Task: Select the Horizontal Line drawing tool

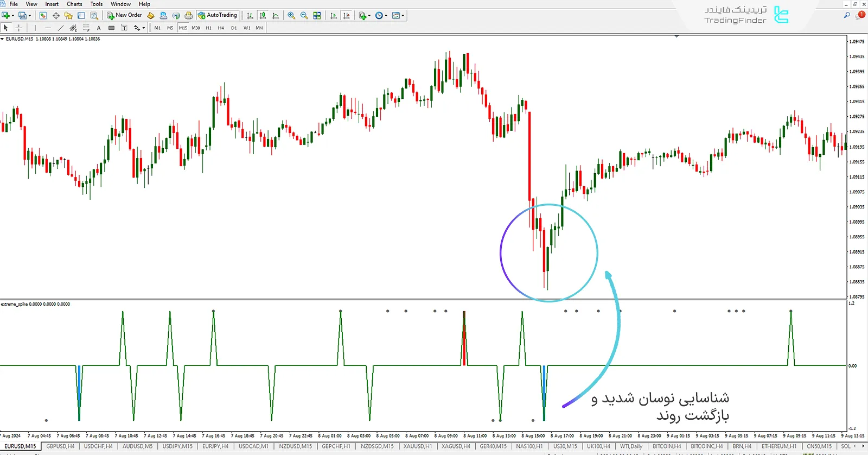Action: click(x=48, y=28)
